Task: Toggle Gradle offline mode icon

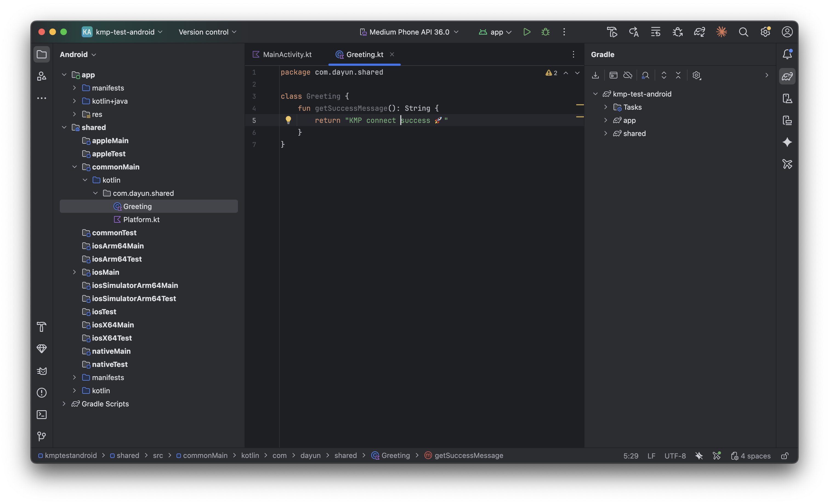Action: [x=628, y=75]
